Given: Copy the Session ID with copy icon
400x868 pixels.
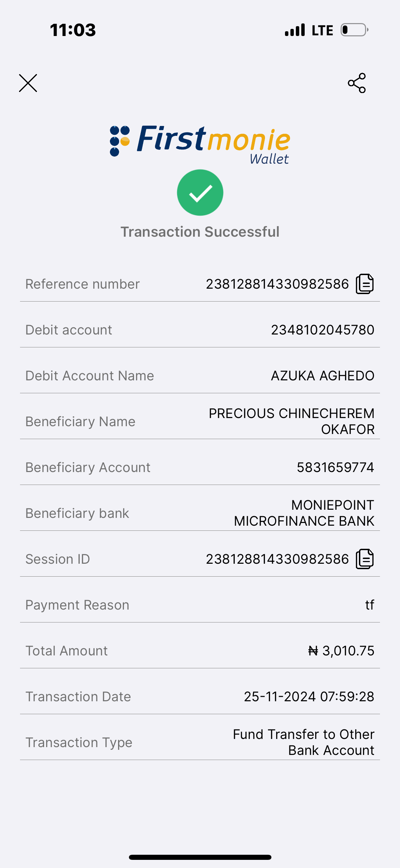Looking at the screenshot, I should point(365,559).
